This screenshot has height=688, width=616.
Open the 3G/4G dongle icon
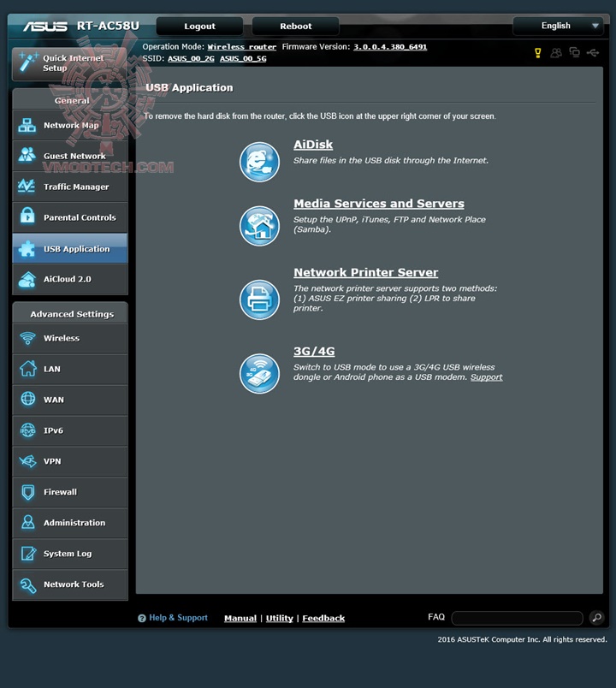(259, 373)
